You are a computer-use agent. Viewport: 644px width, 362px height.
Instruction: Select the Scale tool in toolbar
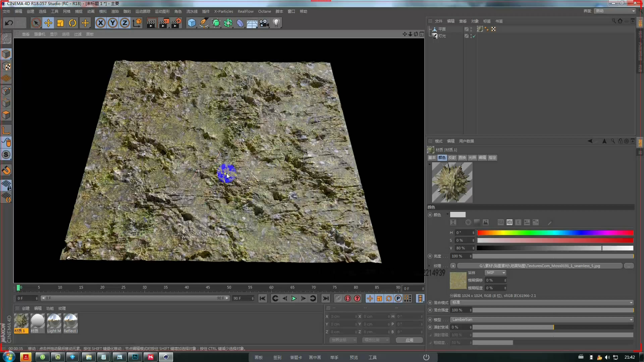pyautogui.click(x=60, y=23)
